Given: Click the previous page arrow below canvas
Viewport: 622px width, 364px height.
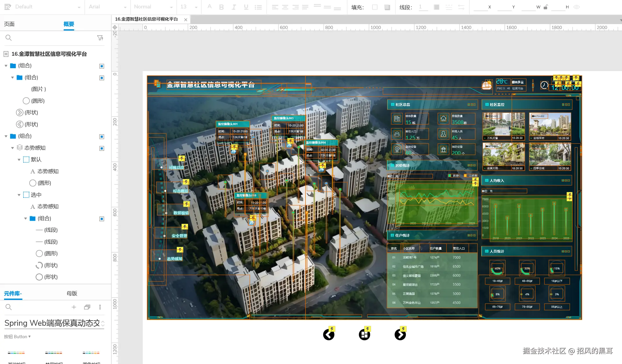Looking at the screenshot, I should (329, 335).
